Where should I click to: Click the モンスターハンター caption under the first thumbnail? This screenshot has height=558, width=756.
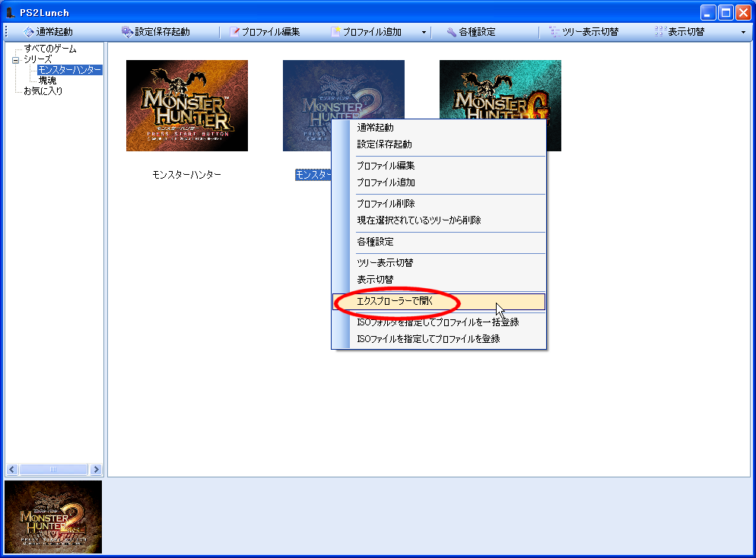pyautogui.click(x=187, y=174)
